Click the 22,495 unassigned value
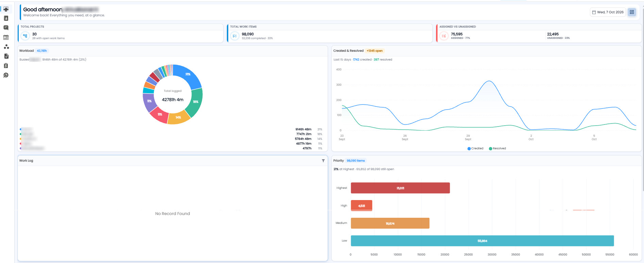The image size is (644, 263). coord(553,34)
